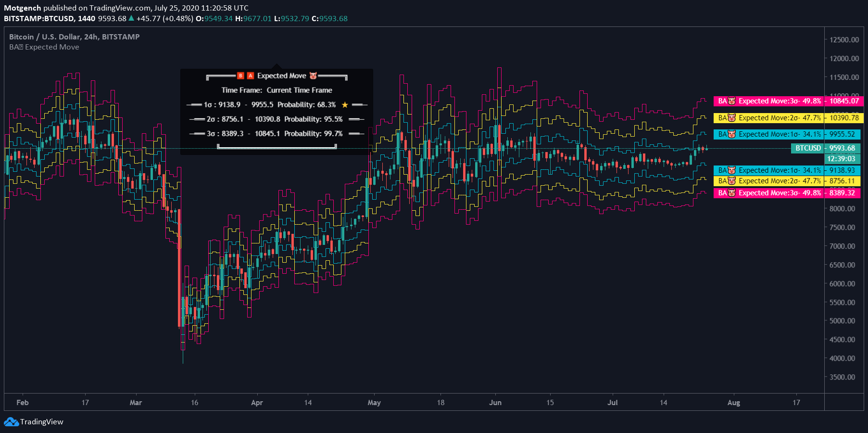The width and height of the screenshot is (868, 433).
Task: Click the L:9532.79 low value
Action: (291, 18)
